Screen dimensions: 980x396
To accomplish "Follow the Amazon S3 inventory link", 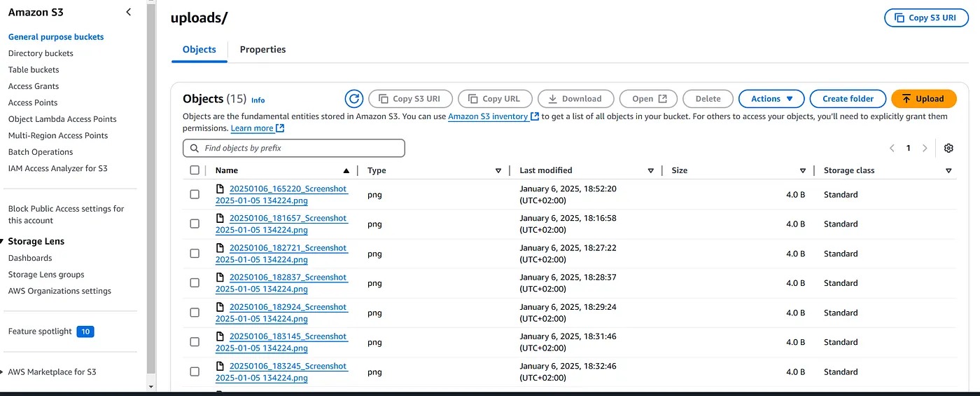I will click(x=488, y=116).
